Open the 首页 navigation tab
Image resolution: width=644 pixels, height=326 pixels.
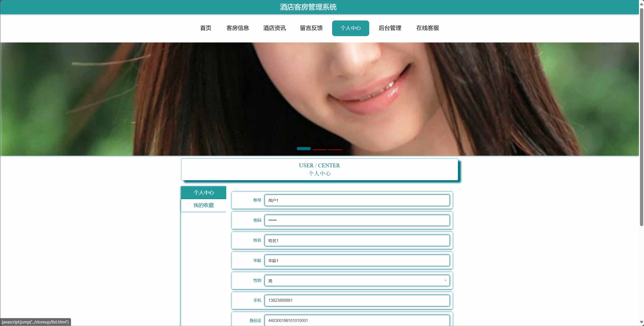click(206, 28)
